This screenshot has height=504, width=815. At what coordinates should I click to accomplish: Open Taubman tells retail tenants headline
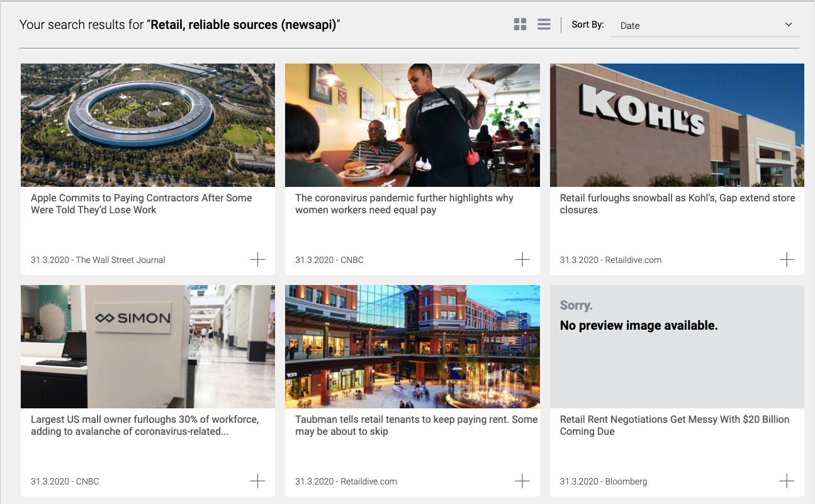[x=416, y=425]
